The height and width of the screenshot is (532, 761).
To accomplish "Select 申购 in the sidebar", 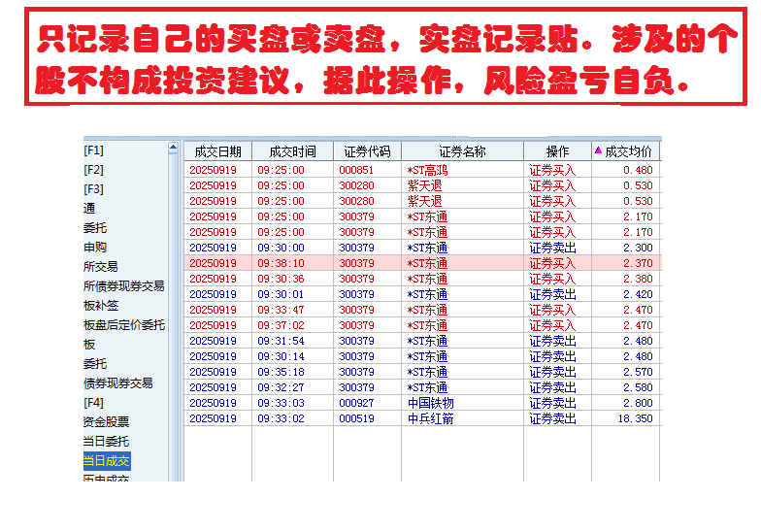I will 95,248.
